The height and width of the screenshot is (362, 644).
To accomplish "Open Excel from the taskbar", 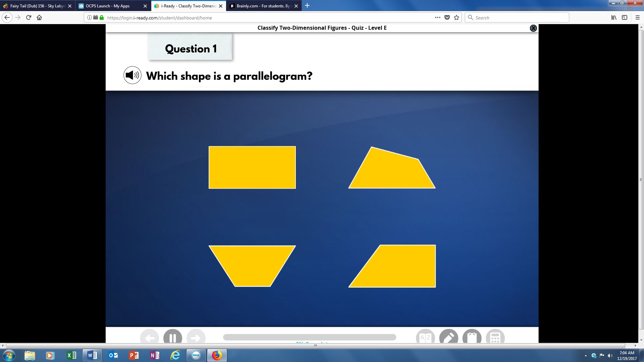I will [x=71, y=355].
